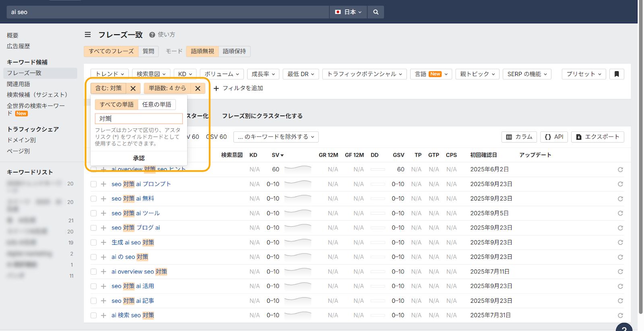Click the search magnifier icon
644x331 pixels.
click(376, 12)
